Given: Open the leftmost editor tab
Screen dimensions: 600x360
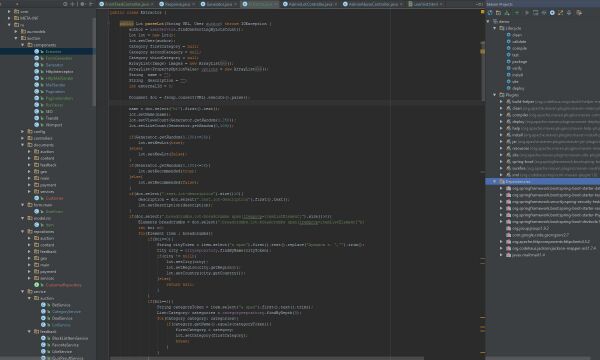Looking at the screenshot, I should click(125, 4).
